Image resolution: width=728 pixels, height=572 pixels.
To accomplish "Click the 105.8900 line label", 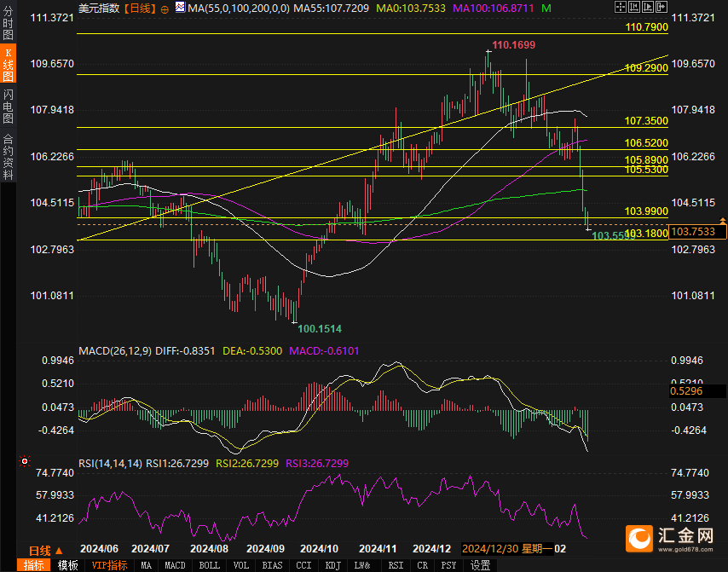I will click(x=647, y=159).
